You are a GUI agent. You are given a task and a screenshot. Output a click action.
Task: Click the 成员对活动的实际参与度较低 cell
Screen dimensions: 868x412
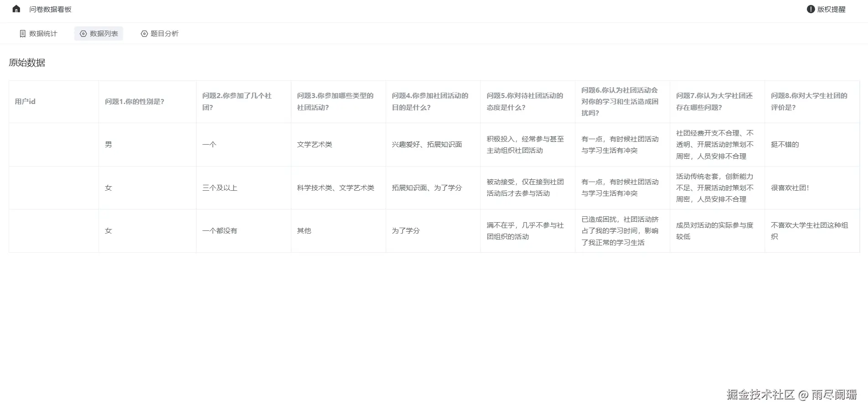click(x=717, y=231)
